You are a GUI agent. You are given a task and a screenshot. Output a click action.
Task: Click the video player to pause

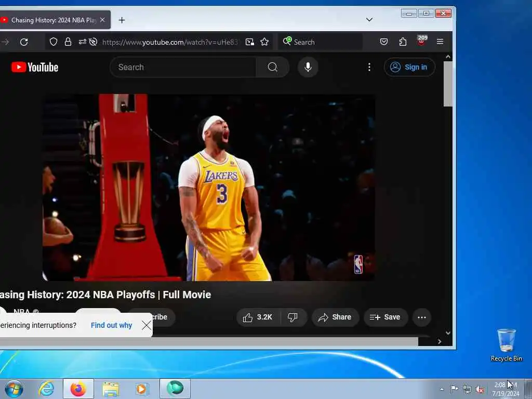(x=209, y=187)
